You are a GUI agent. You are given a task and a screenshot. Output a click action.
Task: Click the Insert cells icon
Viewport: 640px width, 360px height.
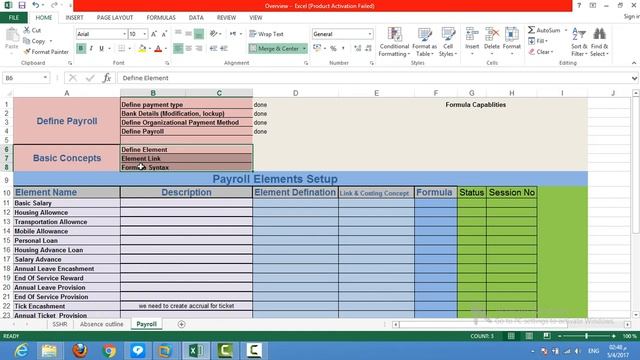(472, 34)
